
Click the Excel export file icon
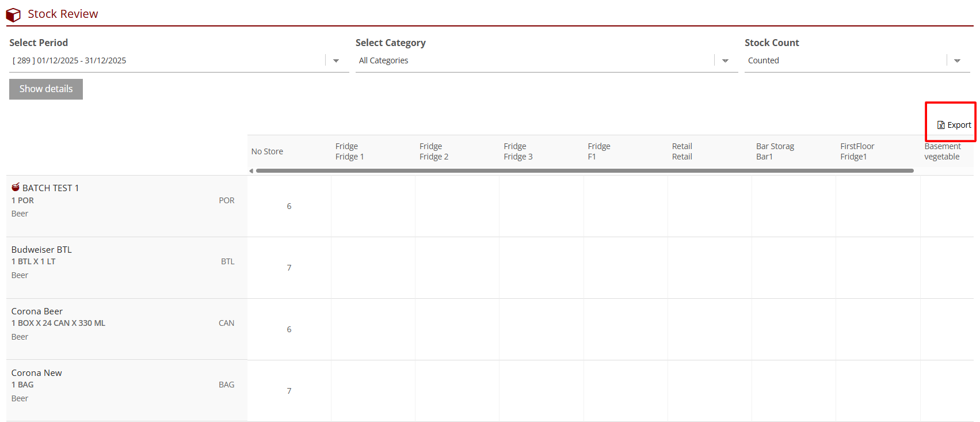941,125
